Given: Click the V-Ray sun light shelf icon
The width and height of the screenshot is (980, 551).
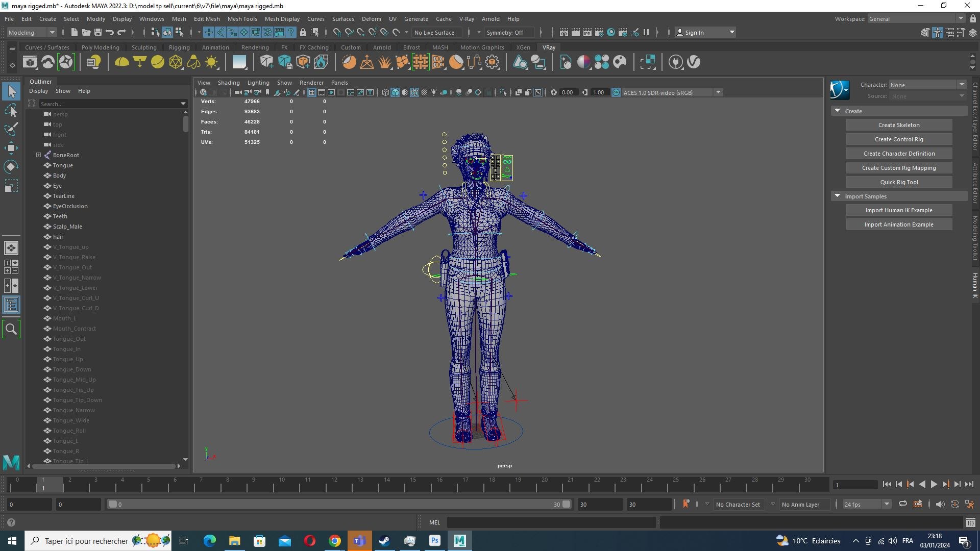Looking at the screenshot, I should (211, 62).
